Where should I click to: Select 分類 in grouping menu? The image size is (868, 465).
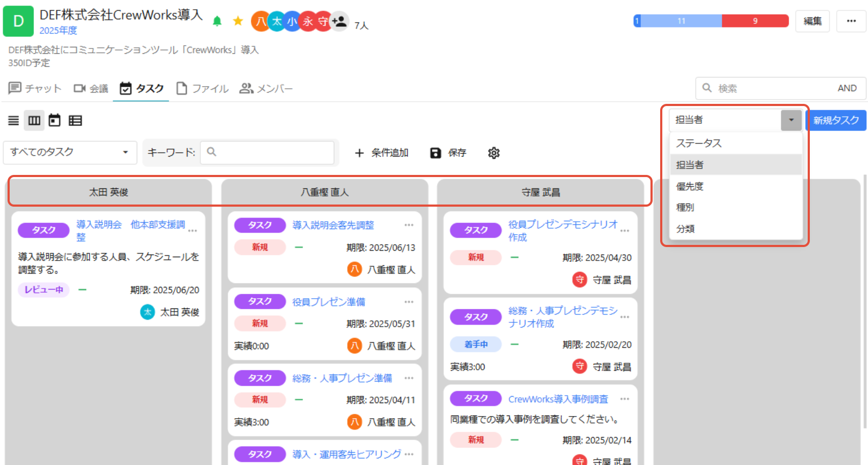[x=736, y=229]
